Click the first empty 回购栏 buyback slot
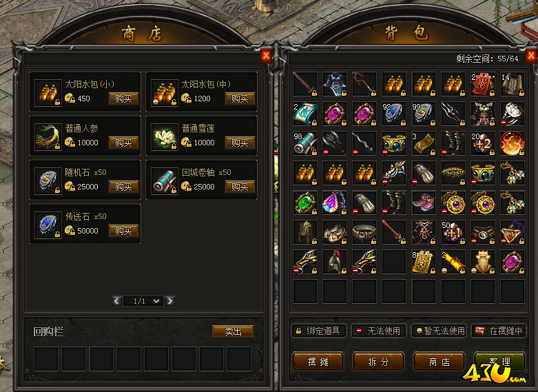 click(46, 359)
